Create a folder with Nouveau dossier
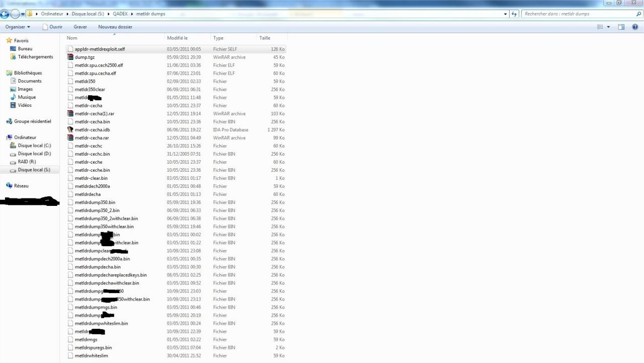The image size is (644, 363). 115,27
